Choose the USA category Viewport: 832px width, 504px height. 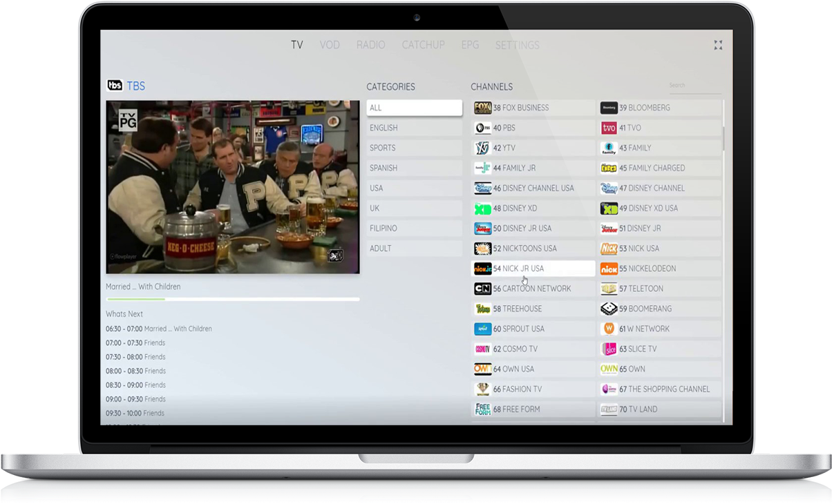click(414, 188)
